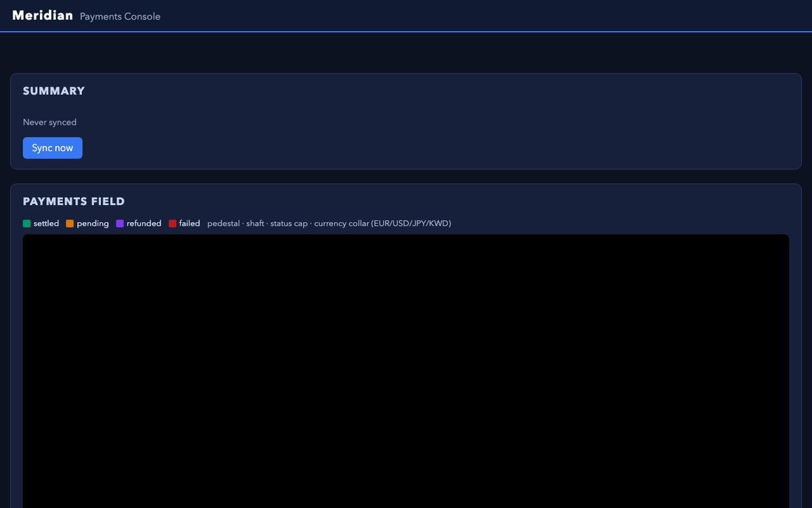Click the 'settled' legend label

pyautogui.click(x=47, y=224)
